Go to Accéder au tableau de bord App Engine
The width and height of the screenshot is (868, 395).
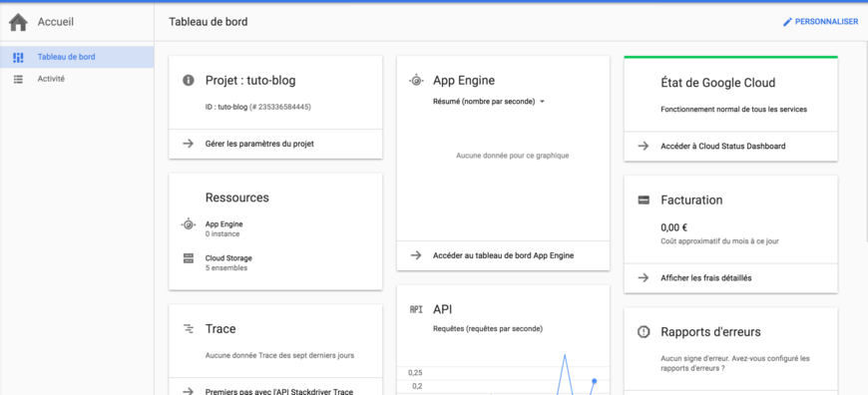(x=503, y=255)
